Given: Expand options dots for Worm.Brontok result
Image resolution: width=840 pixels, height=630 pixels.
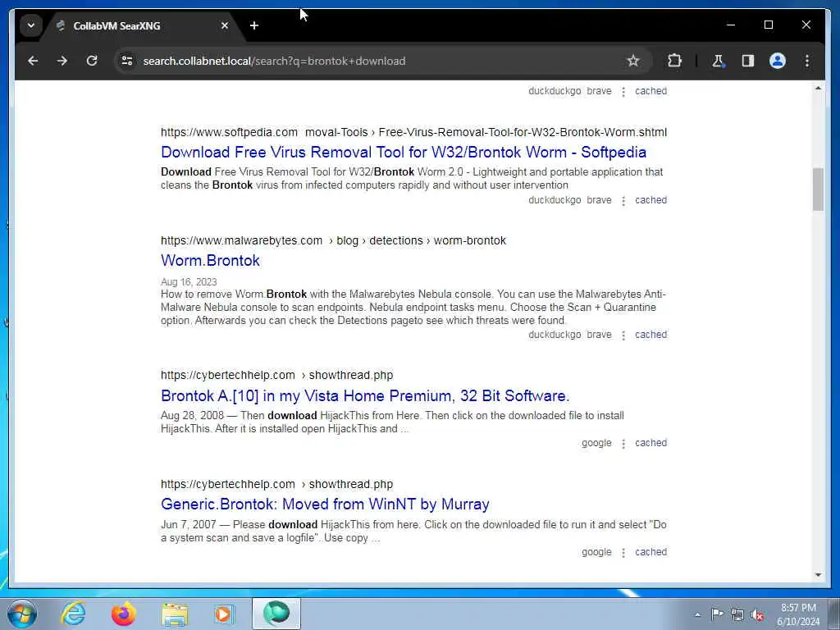Looking at the screenshot, I should point(623,336).
